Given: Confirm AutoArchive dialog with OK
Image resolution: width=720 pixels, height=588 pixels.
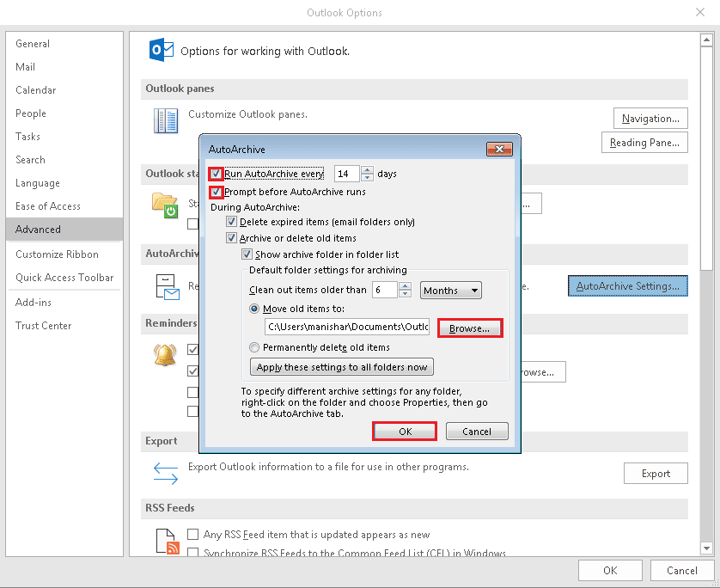Looking at the screenshot, I should point(405,432).
